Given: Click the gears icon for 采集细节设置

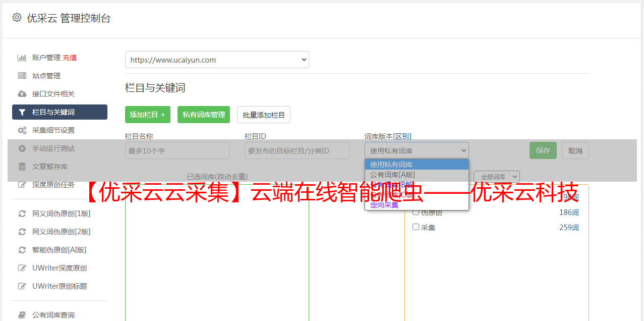Looking at the screenshot, I should click(22, 130).
